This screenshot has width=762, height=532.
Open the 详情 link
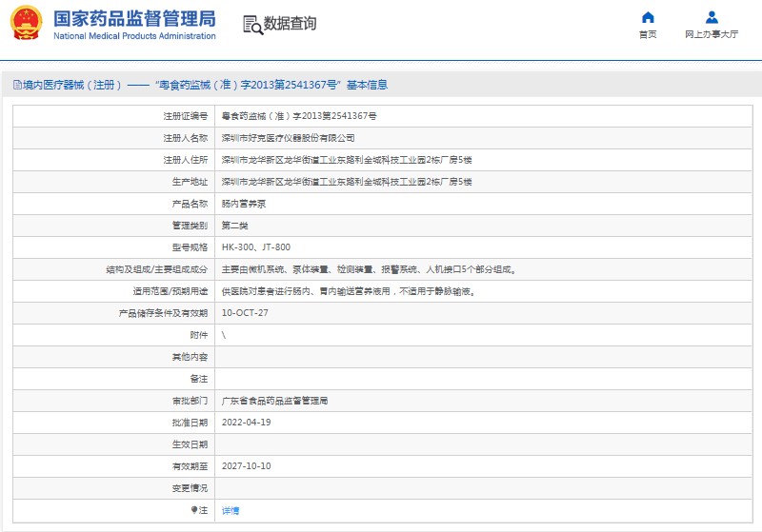click(231, 511)
